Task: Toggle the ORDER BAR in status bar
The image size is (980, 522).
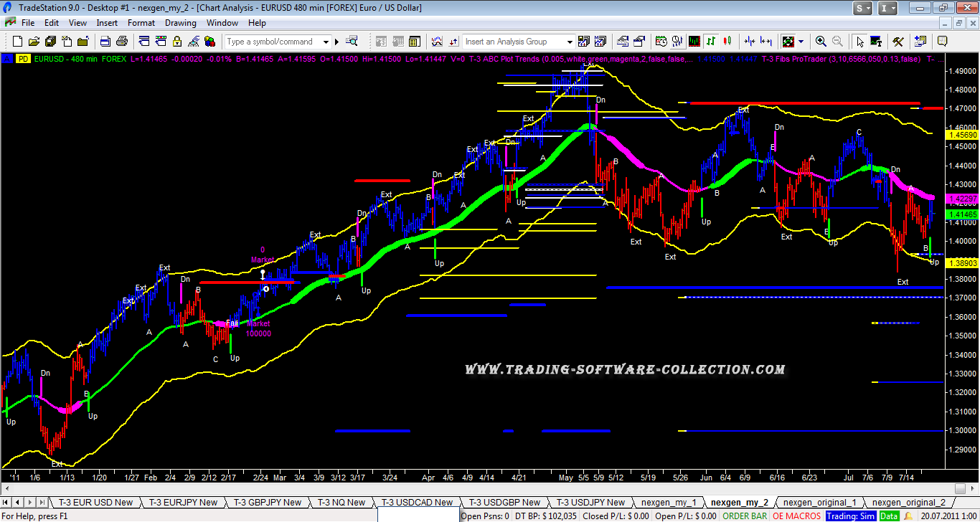Action: (744, 516)
